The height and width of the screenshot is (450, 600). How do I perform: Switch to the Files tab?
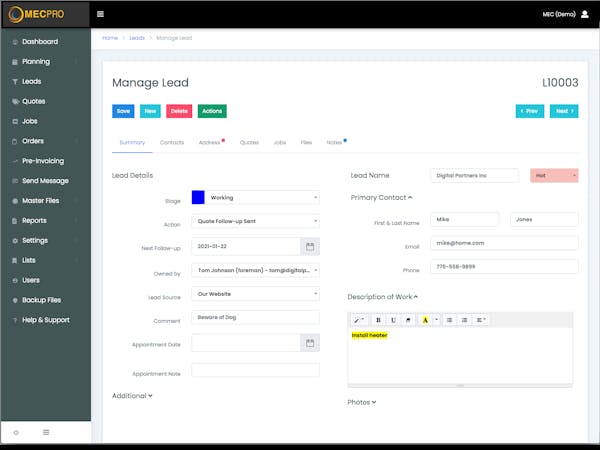(x=306, y=142)
